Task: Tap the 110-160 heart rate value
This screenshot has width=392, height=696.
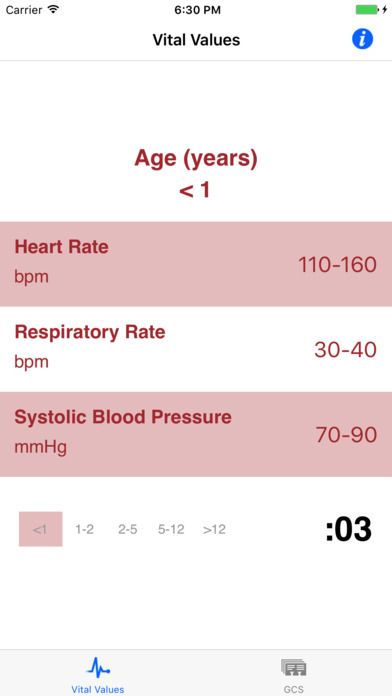Action: 337,265
